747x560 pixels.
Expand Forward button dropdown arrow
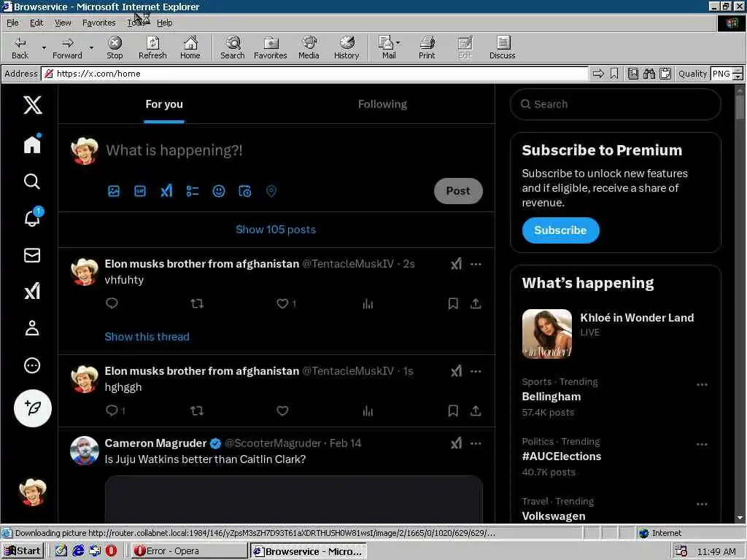tap(91, 47)
